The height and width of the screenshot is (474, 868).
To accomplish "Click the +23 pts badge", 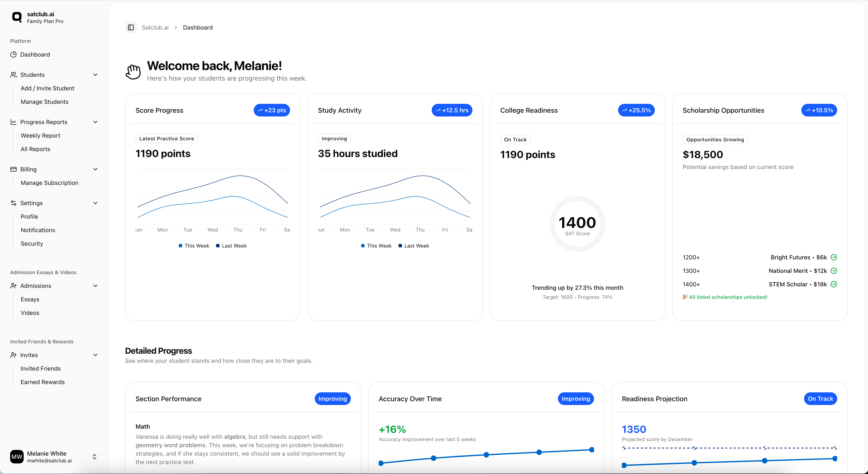I will point(272,110).
